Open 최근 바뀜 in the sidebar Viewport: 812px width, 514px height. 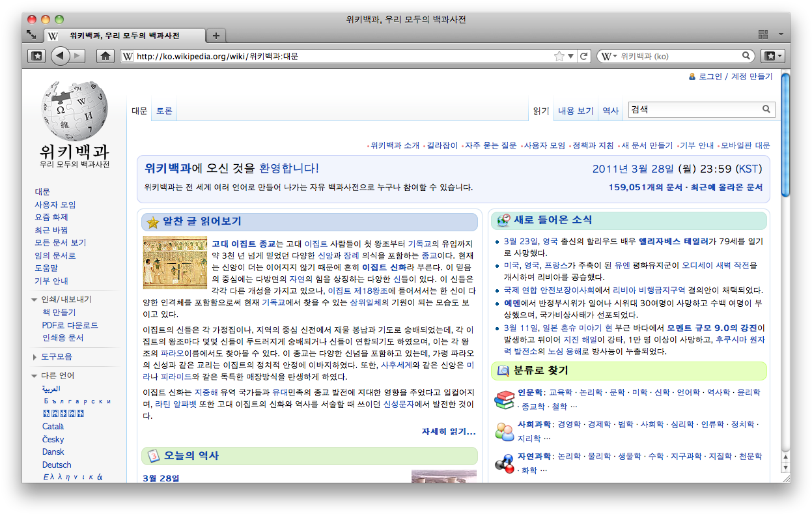point(51,230)
